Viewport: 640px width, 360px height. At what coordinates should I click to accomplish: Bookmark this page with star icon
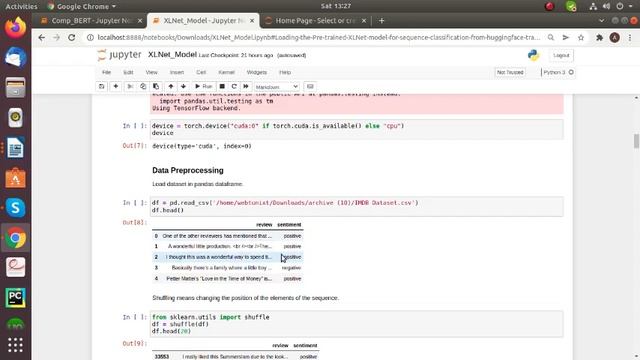tap(581, 38)
